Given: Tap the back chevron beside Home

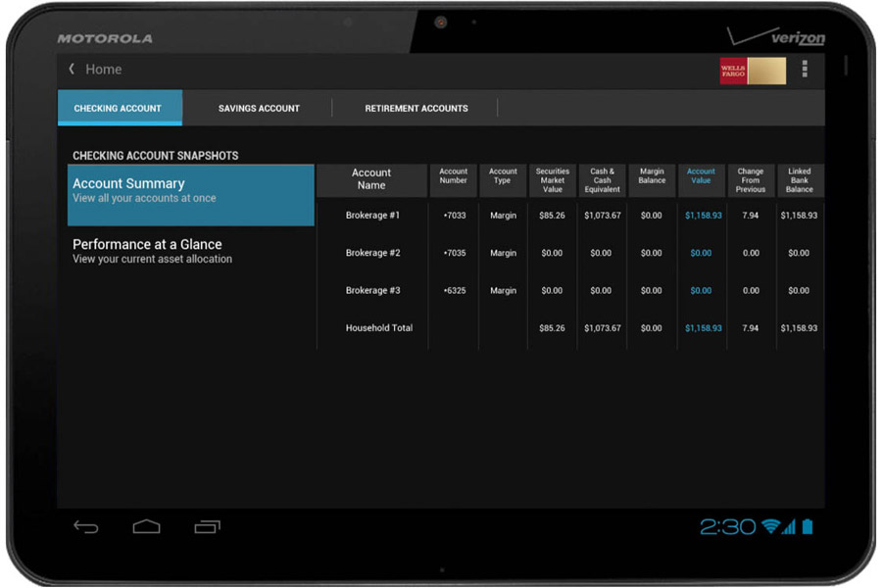Looking at the screenshot, I should click(72, 70).
